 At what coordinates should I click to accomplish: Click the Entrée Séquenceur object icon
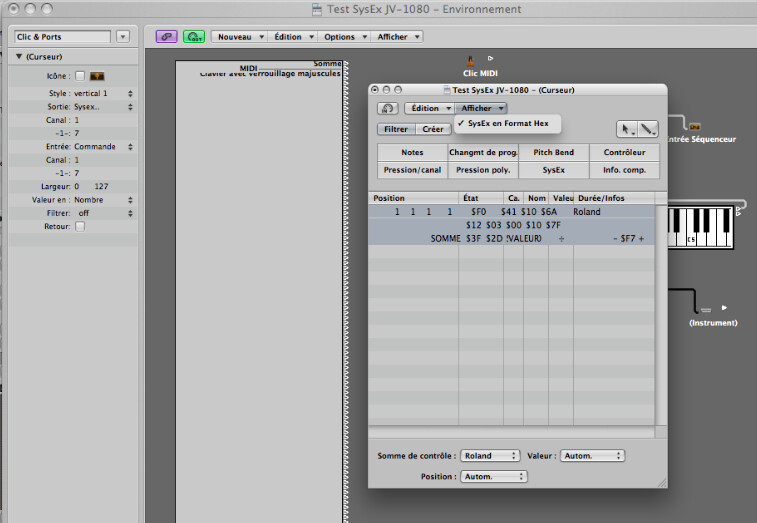click(695, 127)
